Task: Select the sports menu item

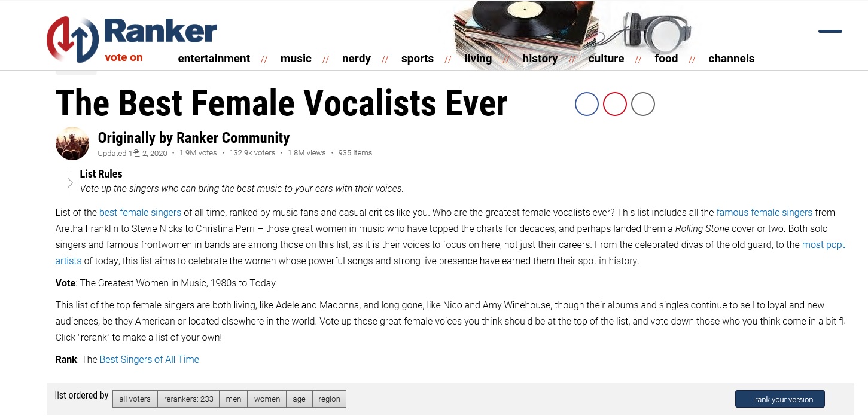Action: [417, 59]
